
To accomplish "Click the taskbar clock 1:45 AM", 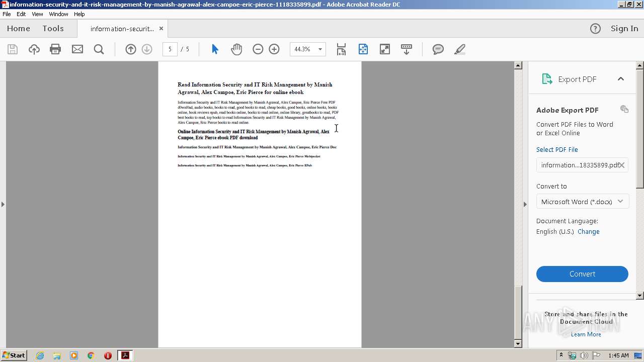I will click(618, 355).
